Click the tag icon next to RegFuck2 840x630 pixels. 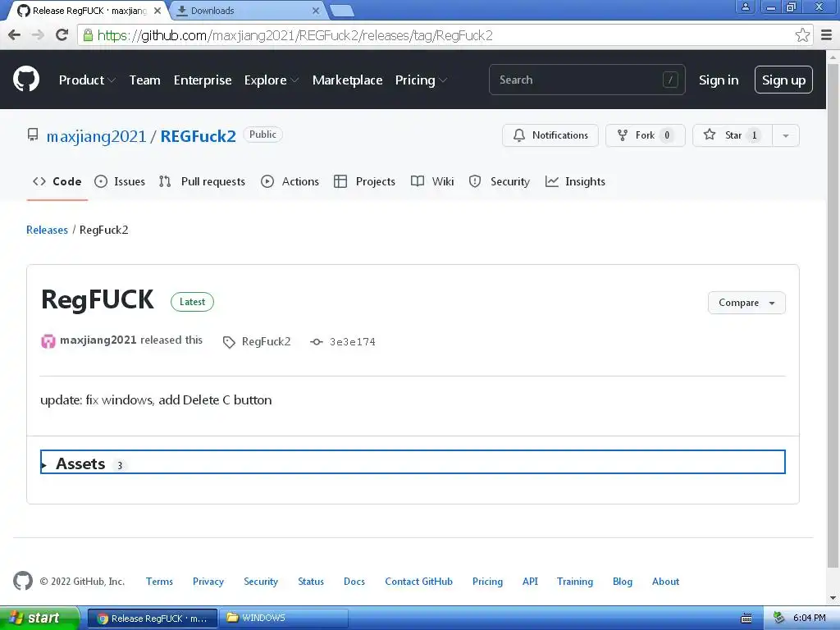229,342
